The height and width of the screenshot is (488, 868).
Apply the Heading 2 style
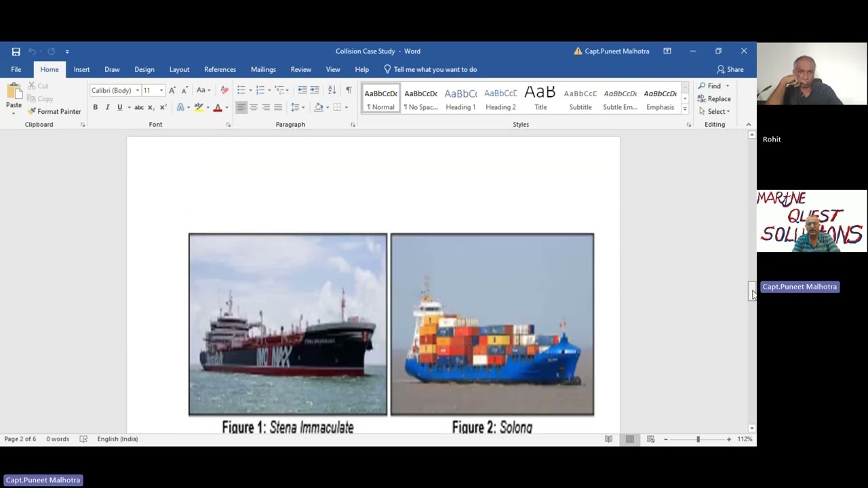pyautogui.click(x=500, y=99)
